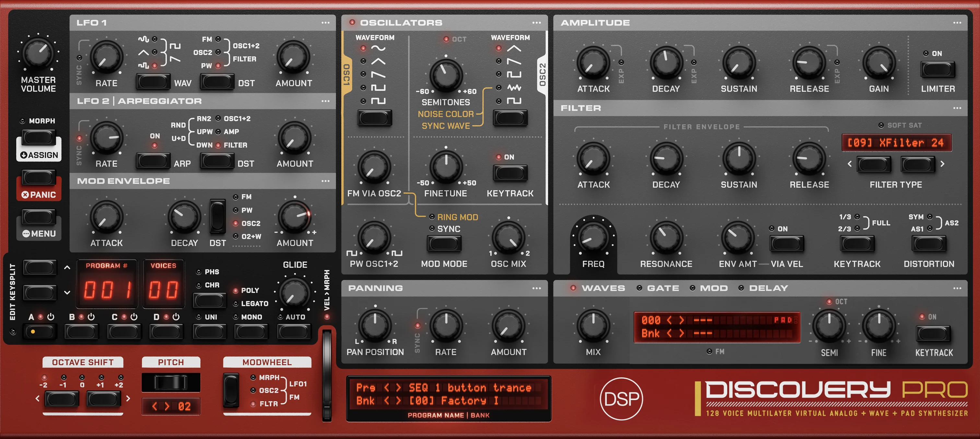Adjust the OSC MIX knob

tap(508, 238)
